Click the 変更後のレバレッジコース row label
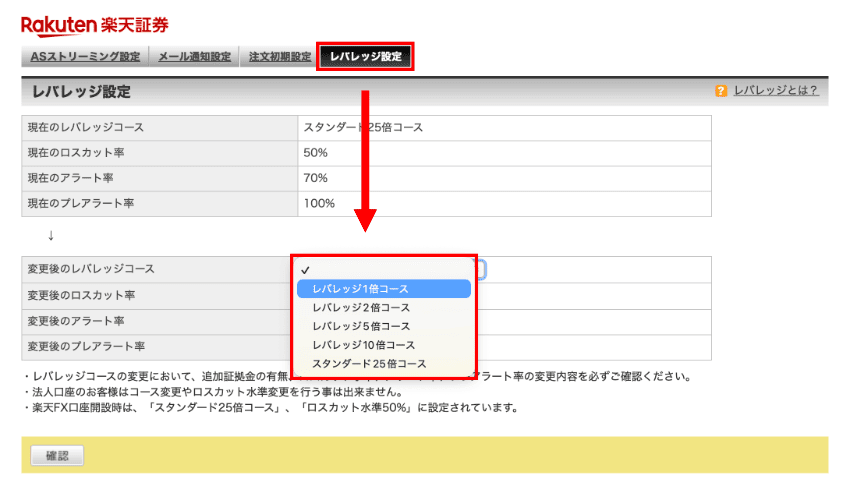The width and height of the screenshot is (850, 479). [91, 269]
